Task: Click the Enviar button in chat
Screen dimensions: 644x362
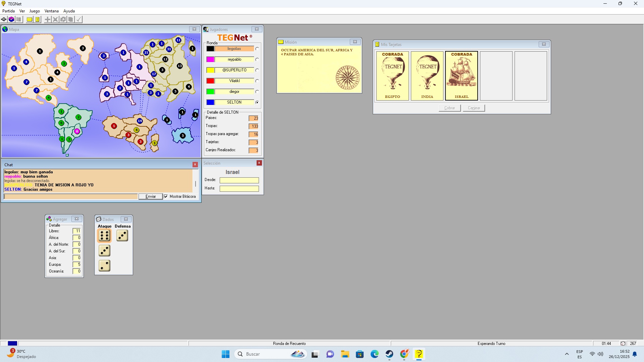Action: click(x=151, y=196)
